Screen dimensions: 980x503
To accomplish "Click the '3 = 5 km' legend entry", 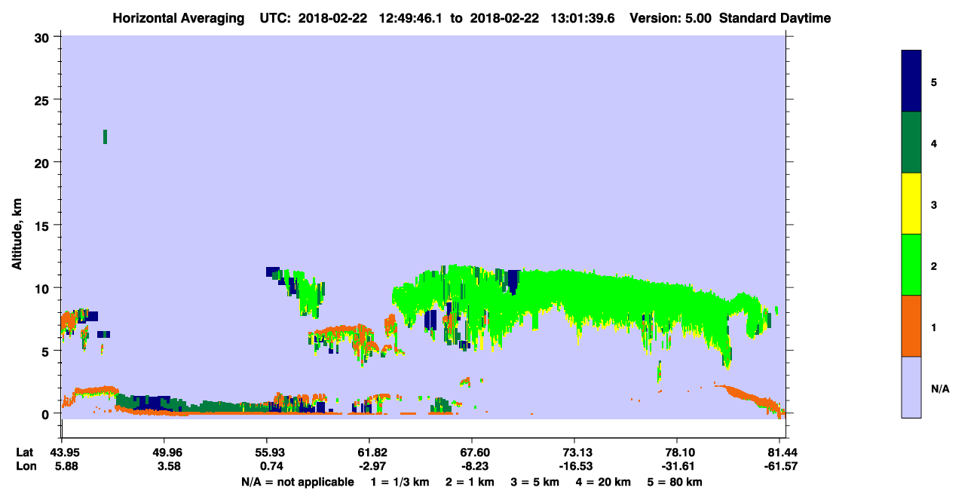I will pyautogui.click(x=534, y=482).
